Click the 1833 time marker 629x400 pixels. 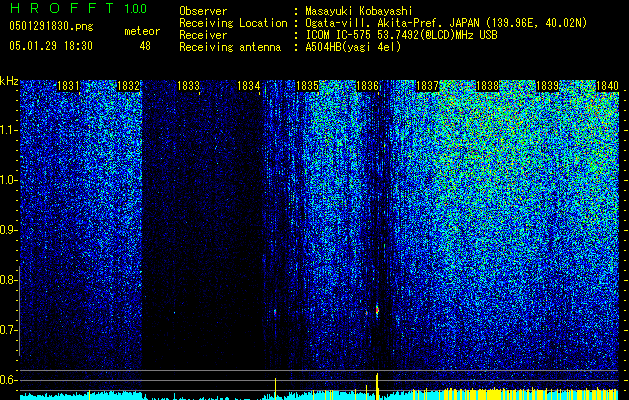188,86
